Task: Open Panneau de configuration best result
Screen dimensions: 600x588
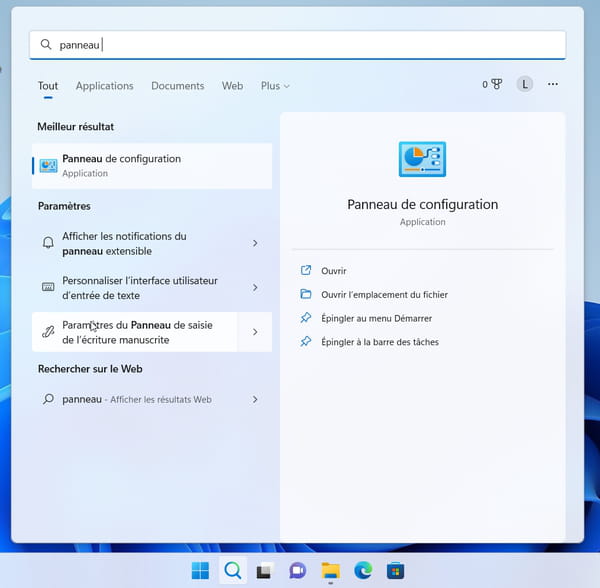Action: click(152, 166)
